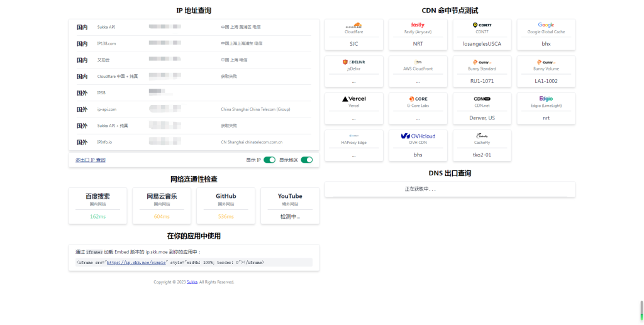The width and height of the screenshot is (644, 325).
Task: Click the IP138.com source label
Action: pos(106,43)
